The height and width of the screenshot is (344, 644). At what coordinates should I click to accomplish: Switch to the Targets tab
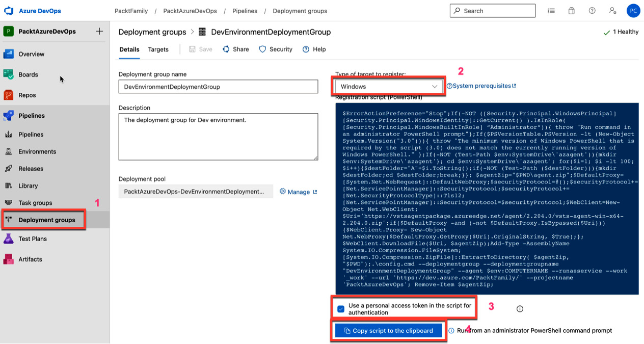(158, 49)
